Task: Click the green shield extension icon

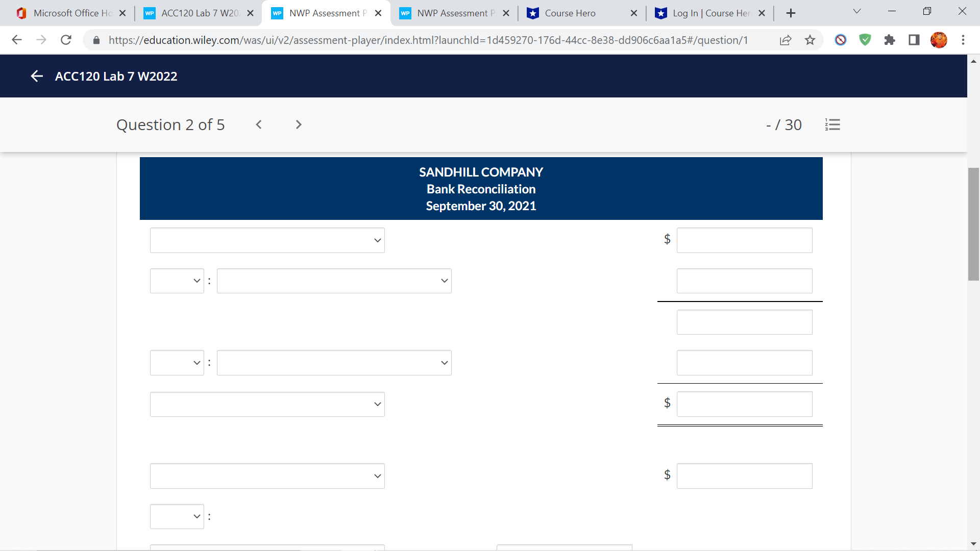Action: (865, 40)
